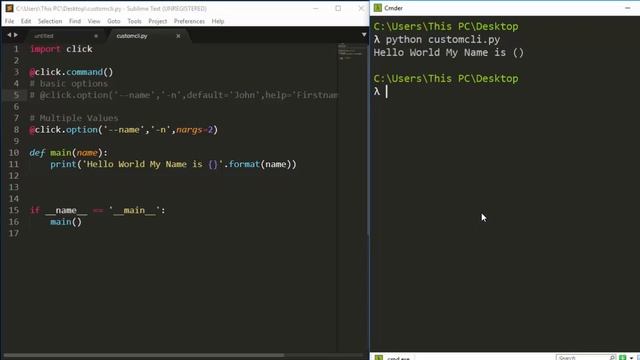Click the '# Multiple Values' comment
The image size is (640, 360).
coord(74,118)
